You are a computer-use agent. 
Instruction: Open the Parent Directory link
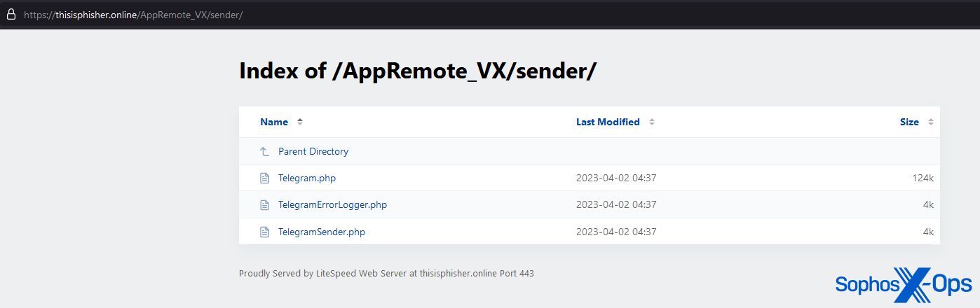313,151
